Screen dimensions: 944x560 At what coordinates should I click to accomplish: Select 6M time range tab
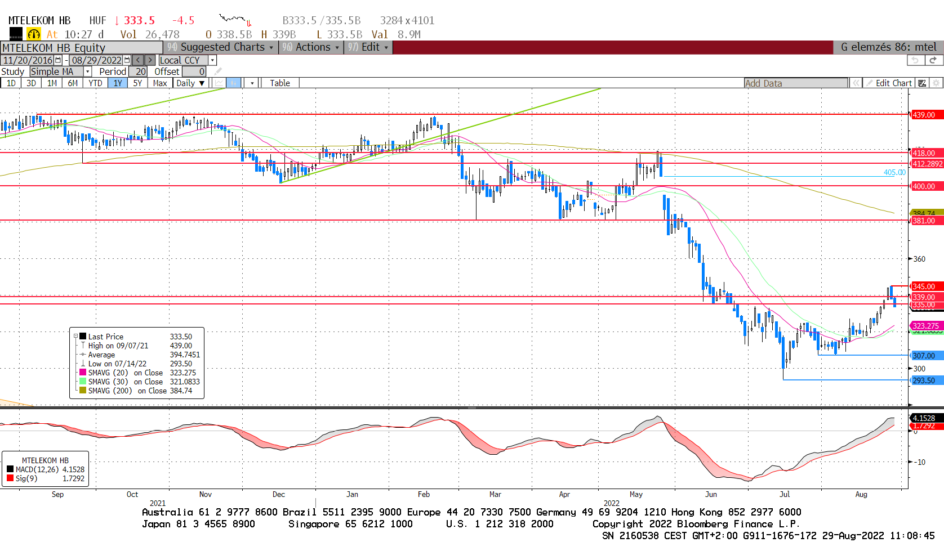coord(73,83)
